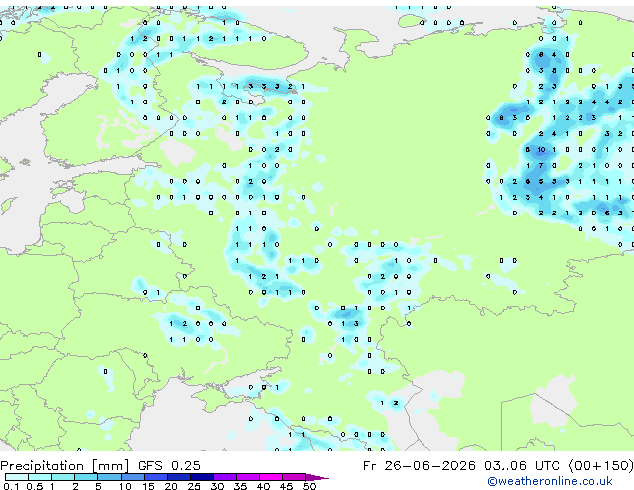Click the legend label '45'
Image resolution: width=634 pixels, height=490 pixels.
coord(286,486)
